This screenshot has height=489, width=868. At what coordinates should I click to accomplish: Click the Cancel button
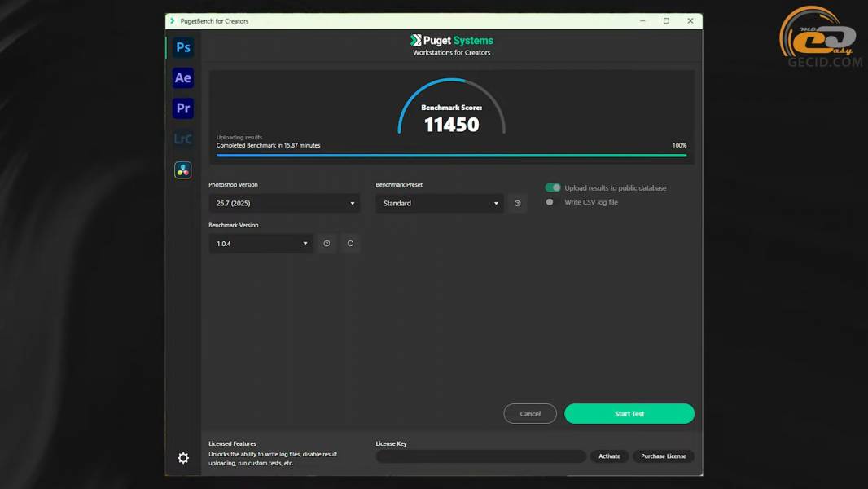tap(530, 414)
